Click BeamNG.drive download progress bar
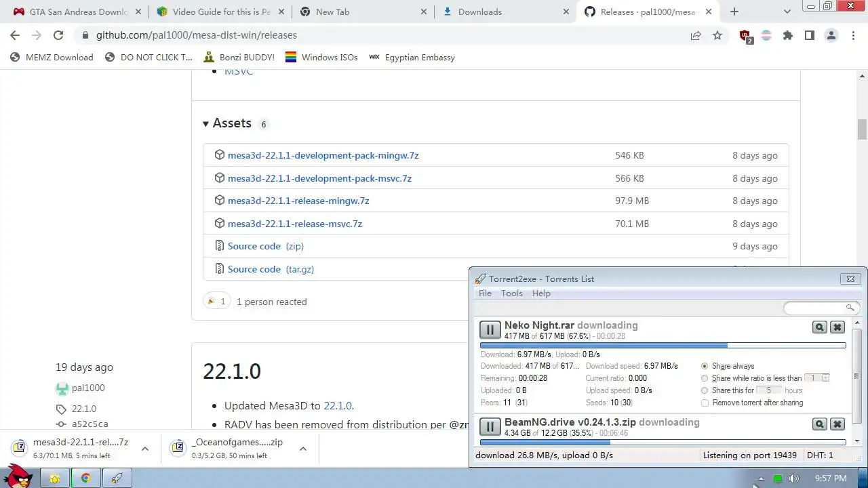The height and width of the screenshot is (488, 868). (x=663, y=443)
